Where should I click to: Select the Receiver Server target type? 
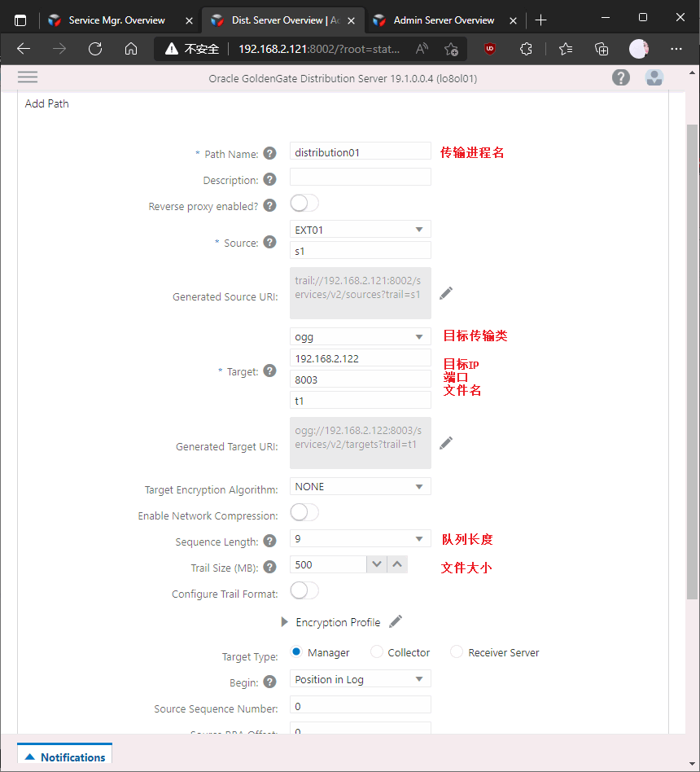(x=457, y=652)
